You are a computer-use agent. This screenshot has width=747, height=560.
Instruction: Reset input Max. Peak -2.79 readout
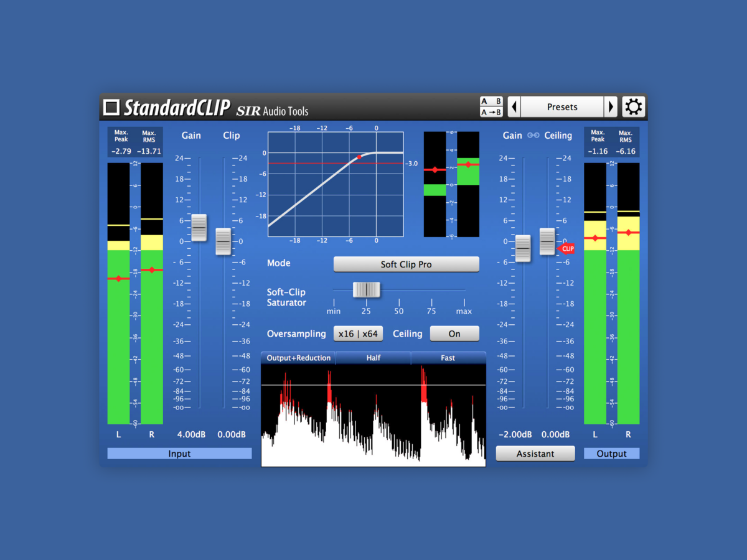coord(121,151)
